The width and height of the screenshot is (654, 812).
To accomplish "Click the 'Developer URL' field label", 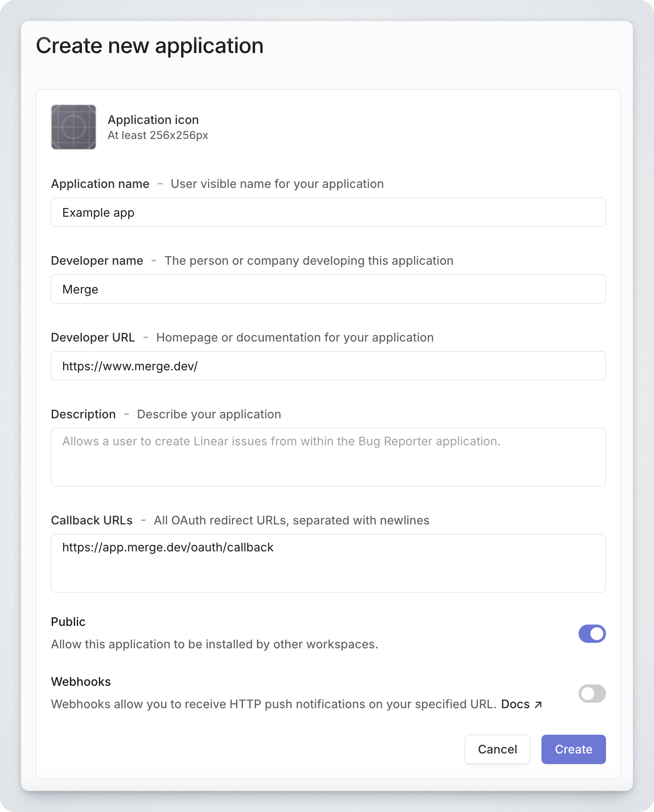I will click(93, 337).
